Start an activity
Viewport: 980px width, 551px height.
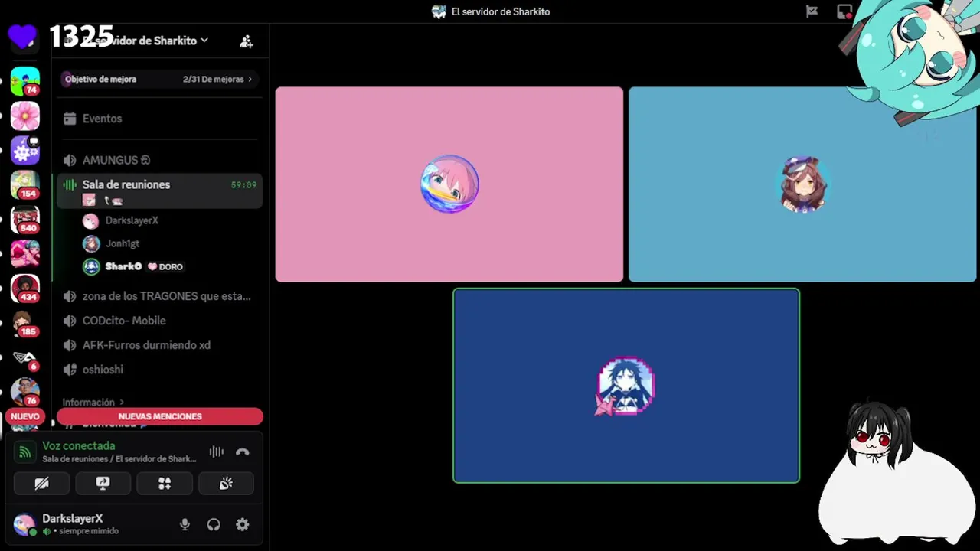[165, 484]
